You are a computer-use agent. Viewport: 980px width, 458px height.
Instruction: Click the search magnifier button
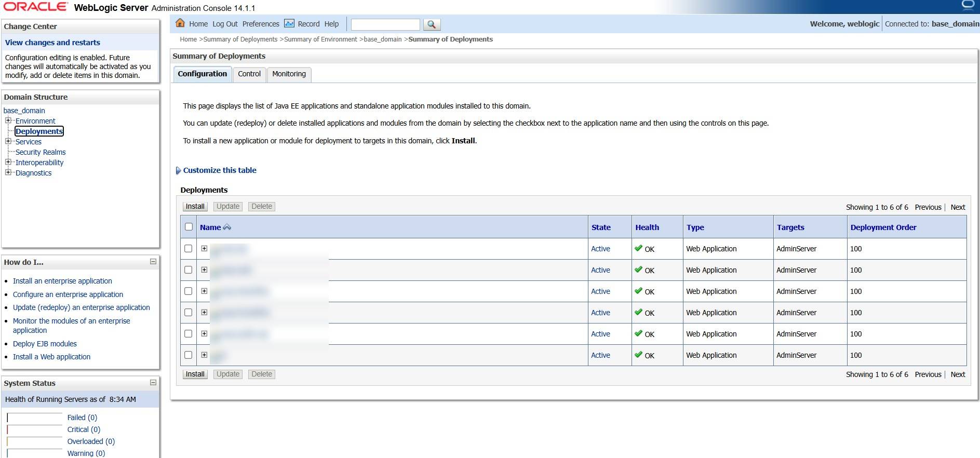(432, 24)
